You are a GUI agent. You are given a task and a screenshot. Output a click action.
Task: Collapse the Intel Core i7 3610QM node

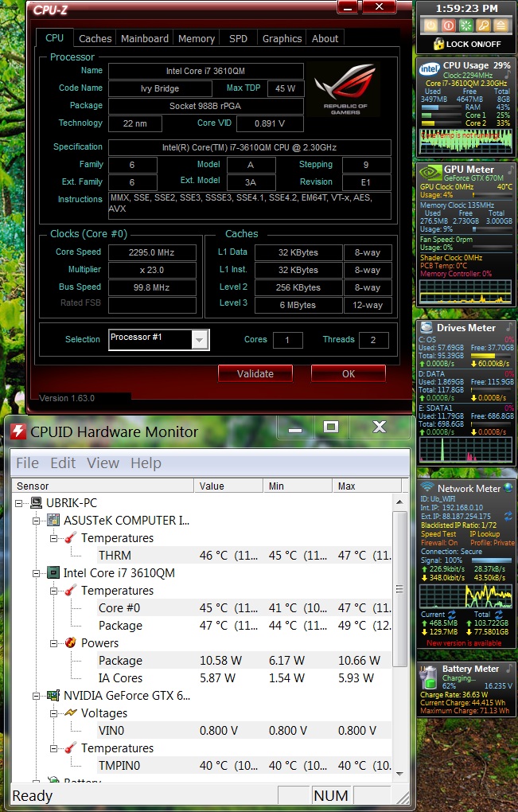pos(37,573)
